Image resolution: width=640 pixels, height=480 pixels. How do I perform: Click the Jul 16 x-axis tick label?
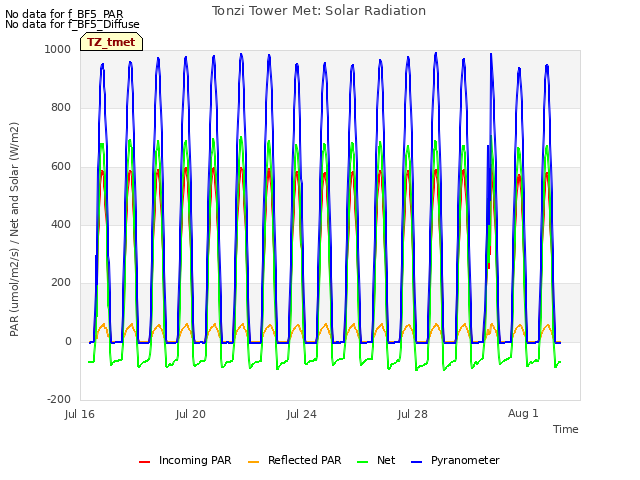point(80,414)
